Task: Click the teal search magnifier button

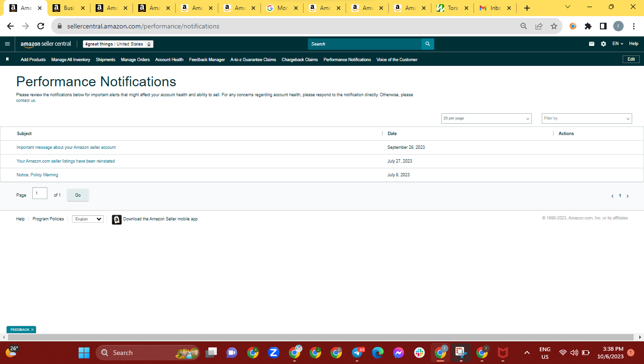Action: [428, 44]
